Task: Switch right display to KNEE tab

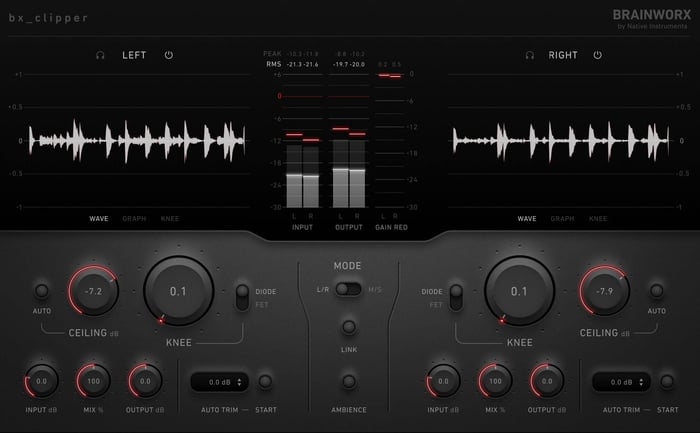Action: click(x=598, y=219)
